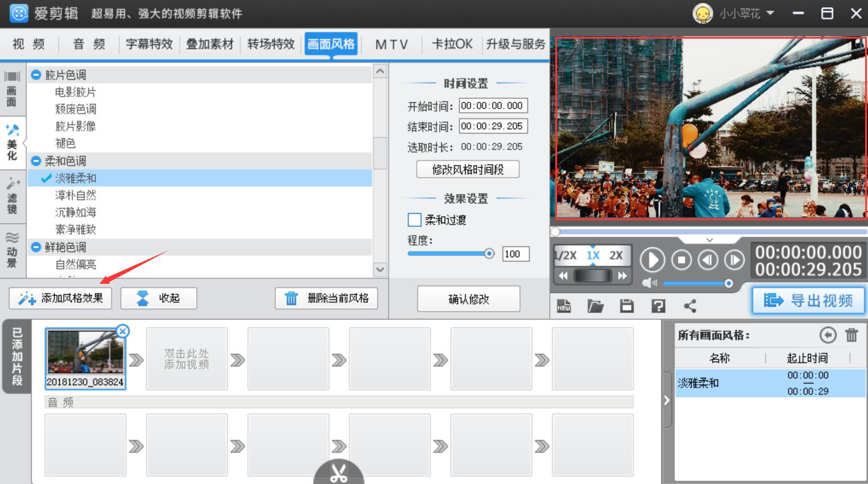Select the 电影胶片 style
The height and width of the screenshot is (484, 868).
[76, 92]
